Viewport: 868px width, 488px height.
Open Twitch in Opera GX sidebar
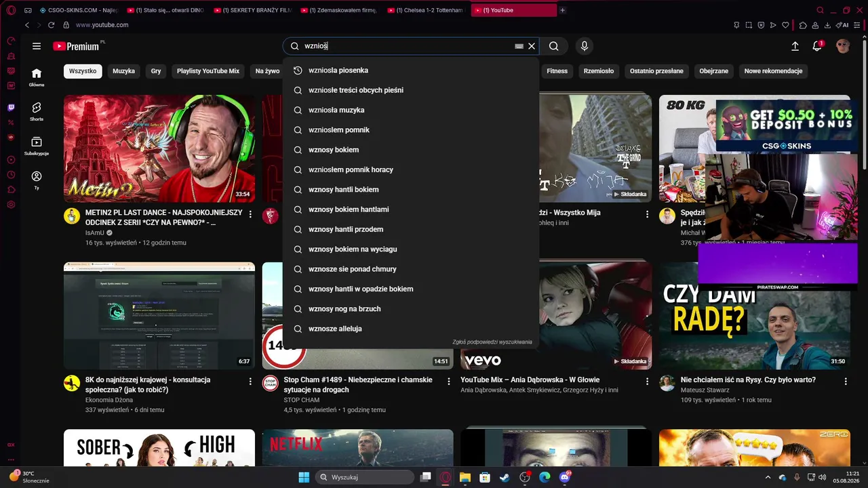(11, 107)
